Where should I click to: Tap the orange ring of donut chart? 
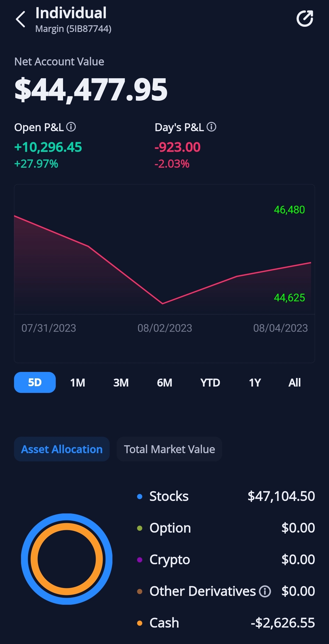click(34, 559)
